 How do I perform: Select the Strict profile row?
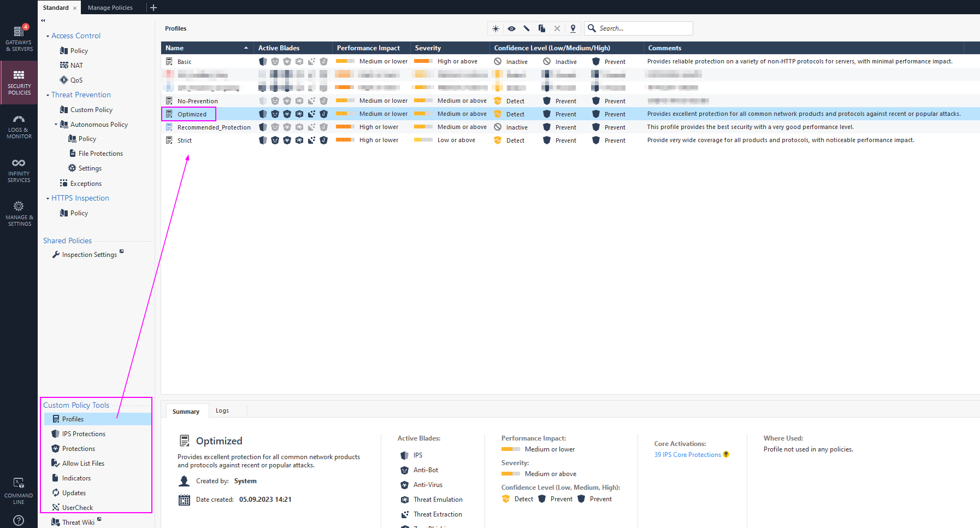click(570, 140)
